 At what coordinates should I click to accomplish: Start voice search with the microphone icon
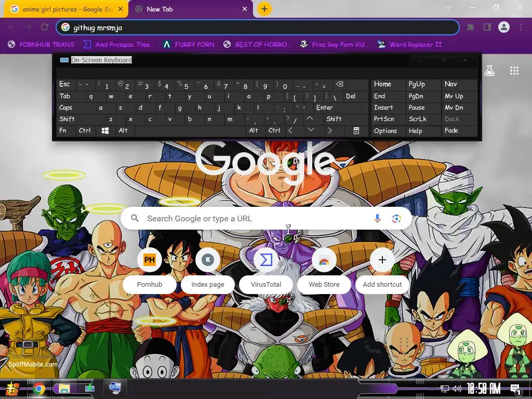[x=377, y=219]
